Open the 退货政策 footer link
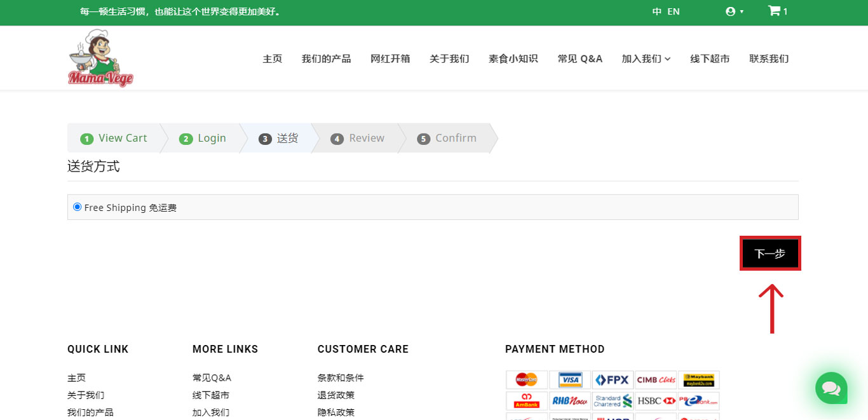This screenshot has height=420, width=868. click(x=336, y=395)
